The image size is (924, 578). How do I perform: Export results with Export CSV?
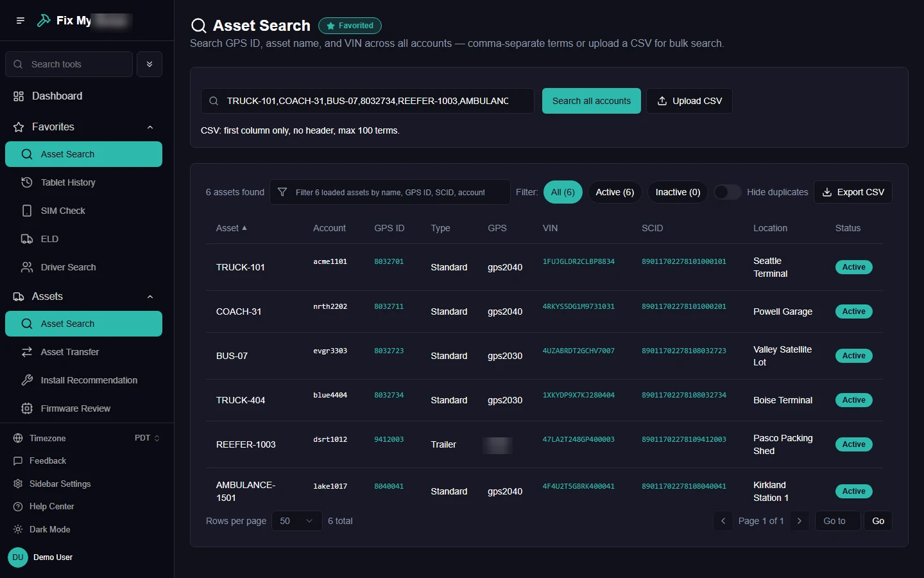[x=853, y=192]
